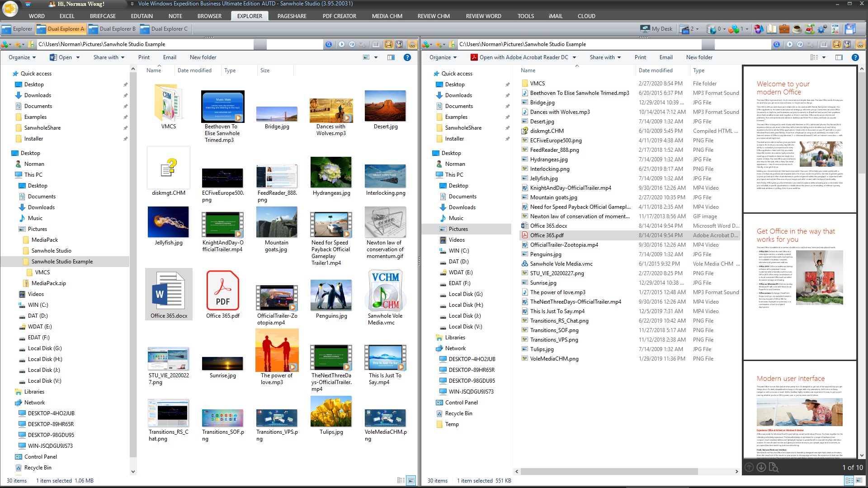868x488 pixels.
Task: Switch to the PDF CREATOR tab
Action: pyautogui.click(x=339, y=16)
